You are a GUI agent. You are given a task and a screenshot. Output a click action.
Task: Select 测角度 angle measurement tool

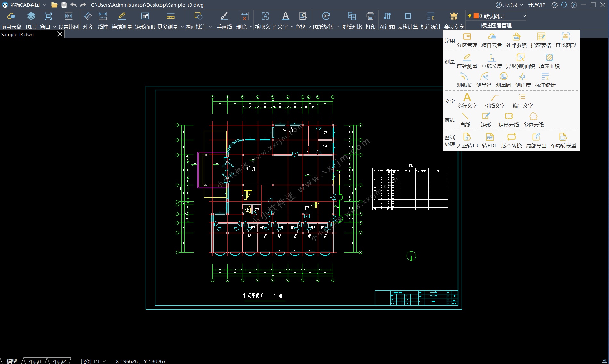pyautogui.click(x=523, y=80)
